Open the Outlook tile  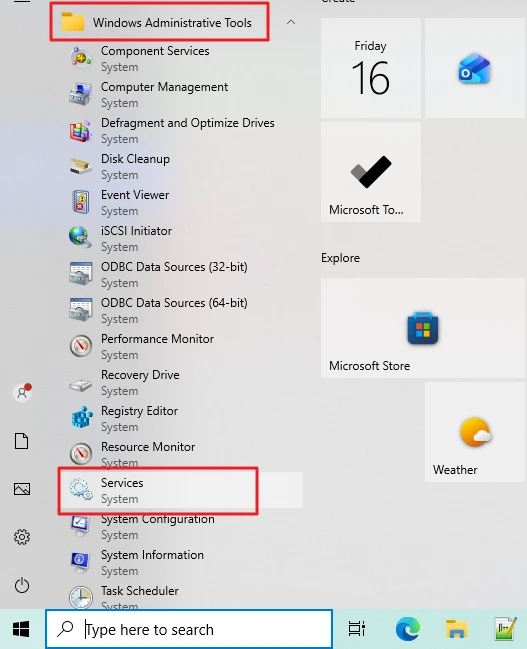475,68
